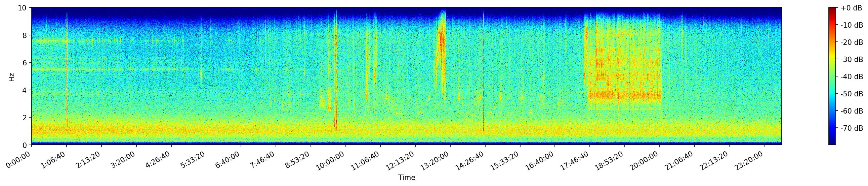This screenshot has height=186, width=868.
Task: Pick the dark blue bottom of colorbar
Action: [832, 143]
